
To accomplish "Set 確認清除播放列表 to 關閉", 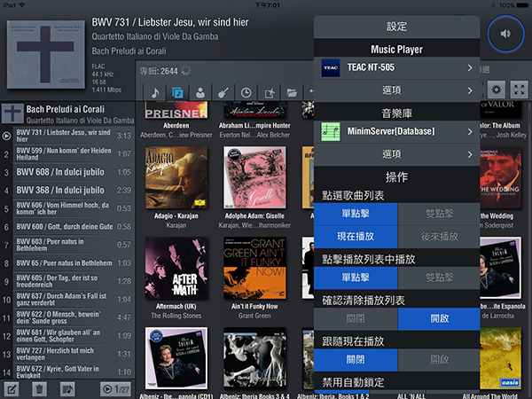I will tap(356, 318).
